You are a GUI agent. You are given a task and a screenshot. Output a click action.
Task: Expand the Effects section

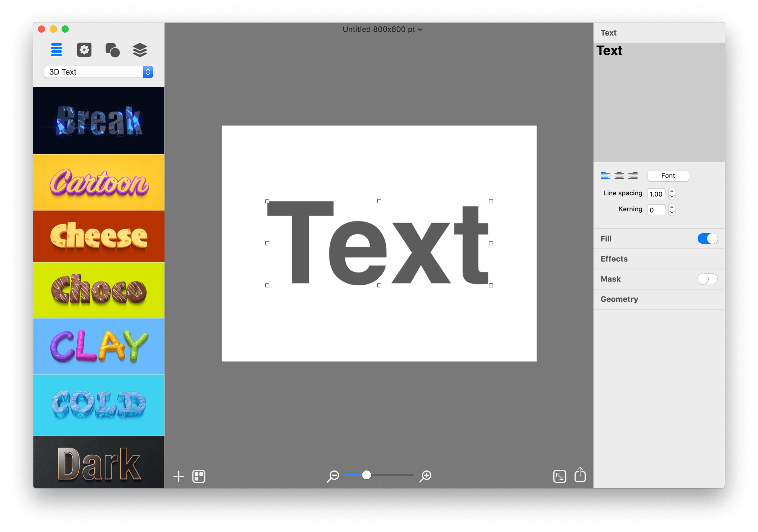614,259
